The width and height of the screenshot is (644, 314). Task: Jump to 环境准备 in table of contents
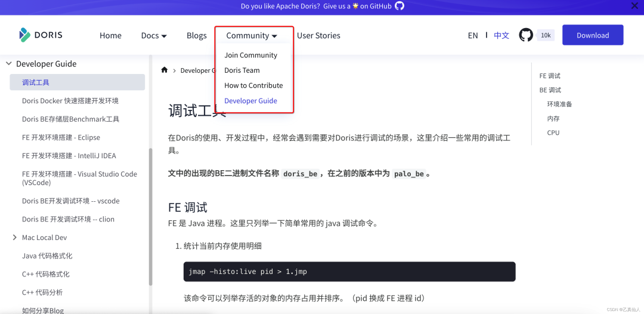pos(559,104)
